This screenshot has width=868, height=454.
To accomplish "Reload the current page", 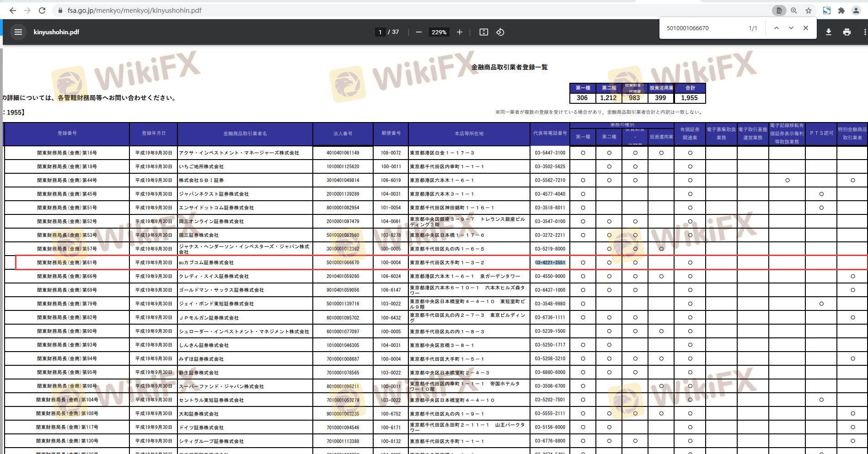I will (42, 11).
